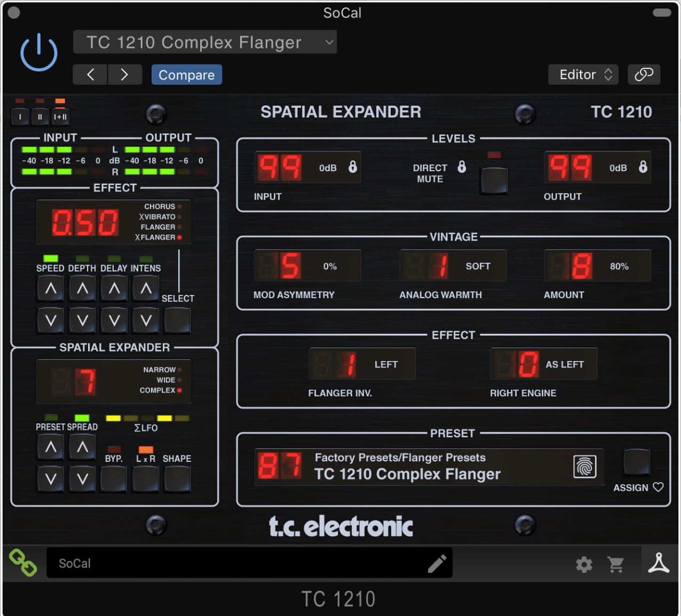Click the link icon in header

644,75
